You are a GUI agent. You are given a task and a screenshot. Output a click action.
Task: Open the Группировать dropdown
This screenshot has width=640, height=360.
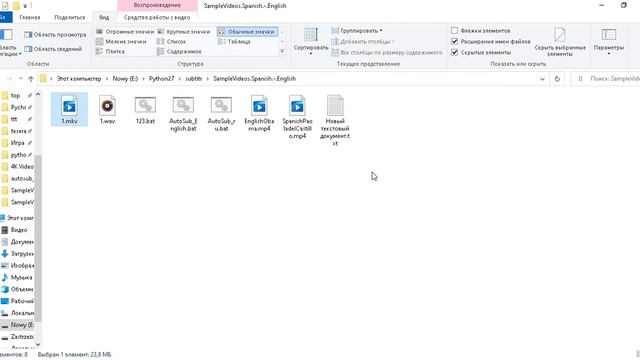point(357,31)
